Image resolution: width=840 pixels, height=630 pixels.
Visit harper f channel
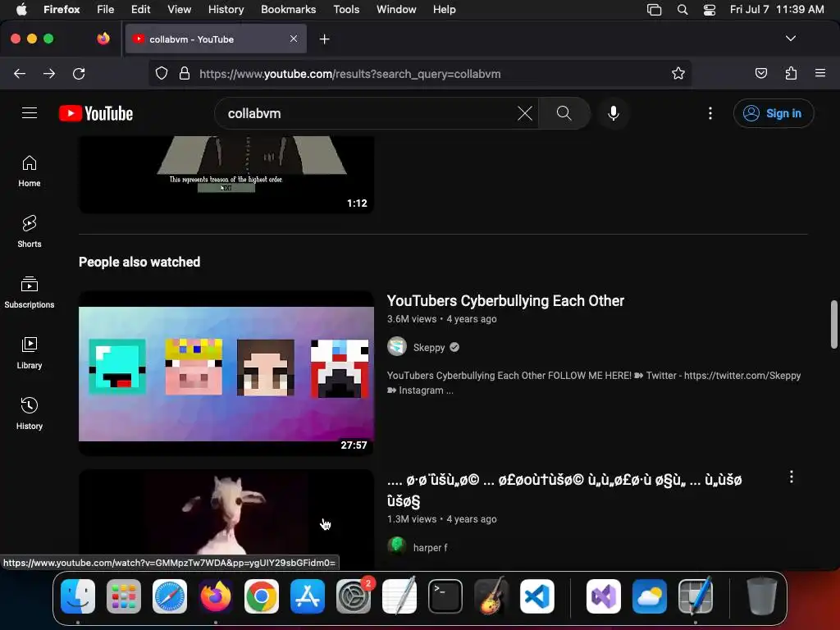430,547
